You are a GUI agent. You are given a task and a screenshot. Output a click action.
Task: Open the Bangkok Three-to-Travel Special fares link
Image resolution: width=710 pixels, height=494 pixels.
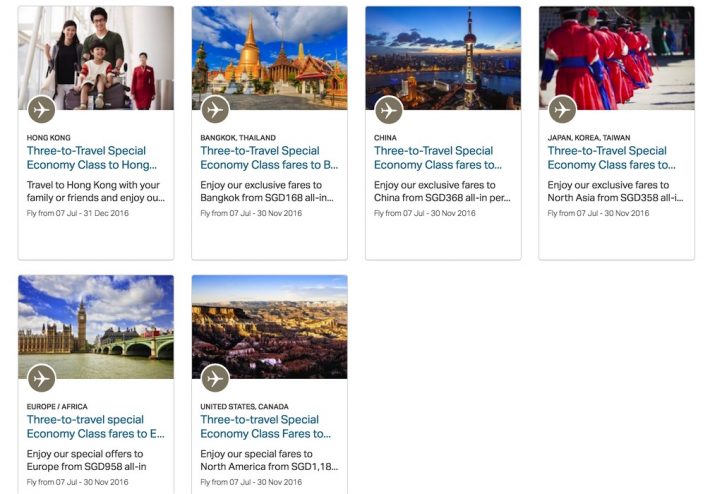click(269, 158)
